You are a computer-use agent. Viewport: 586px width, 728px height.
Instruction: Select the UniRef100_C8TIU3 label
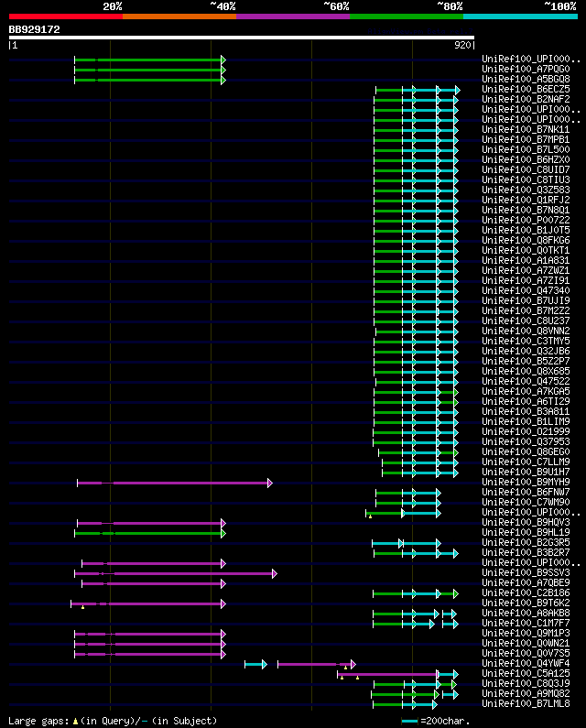coord(526,179)
